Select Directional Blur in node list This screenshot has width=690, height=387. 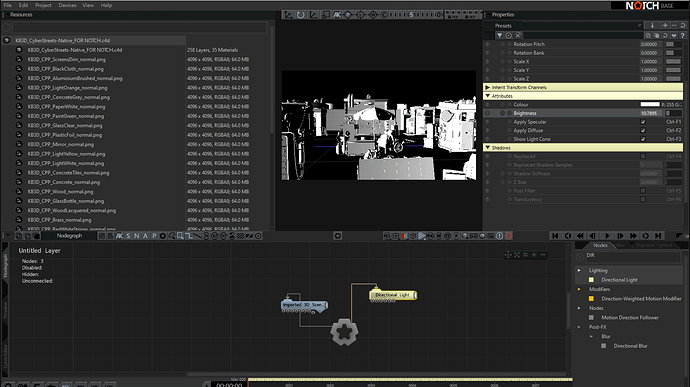click(631, 346)
